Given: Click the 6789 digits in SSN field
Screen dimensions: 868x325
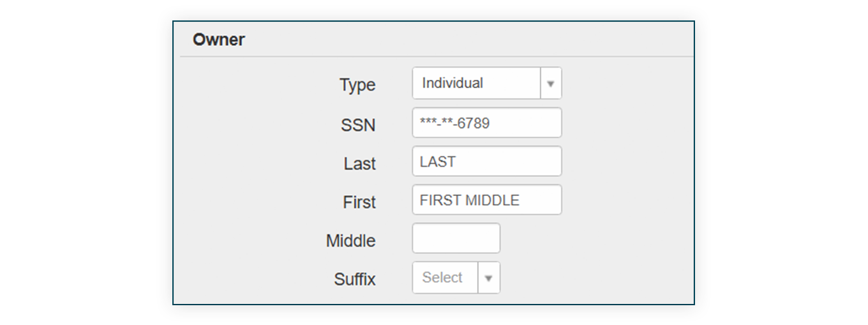Looking at the screenshot, I should [474, 123].
